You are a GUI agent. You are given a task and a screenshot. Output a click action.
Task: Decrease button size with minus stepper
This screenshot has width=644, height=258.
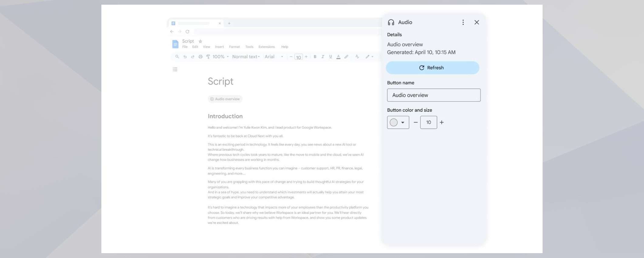coord(416,122)
